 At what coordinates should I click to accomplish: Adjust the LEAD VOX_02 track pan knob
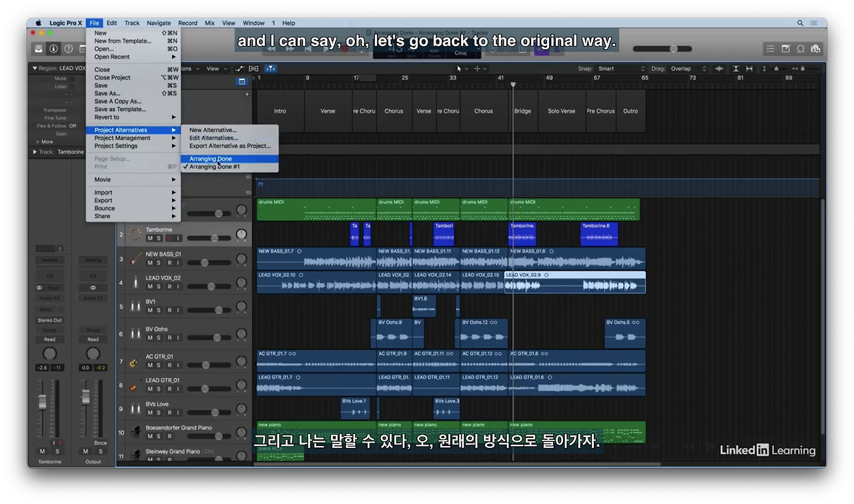242,283
